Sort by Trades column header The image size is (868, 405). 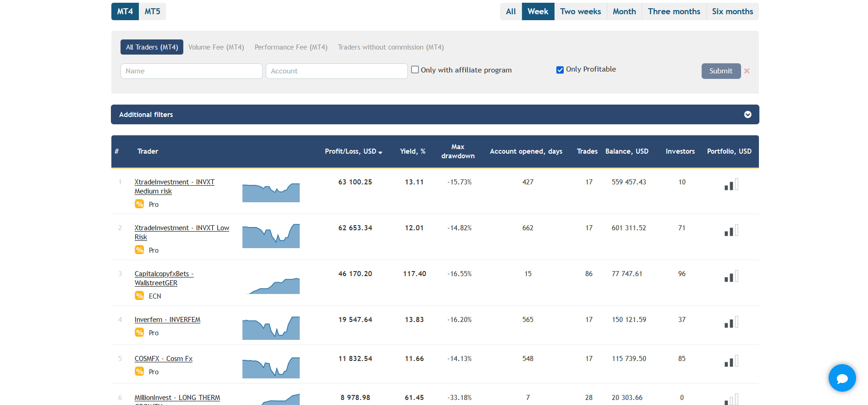pos(587,151)
